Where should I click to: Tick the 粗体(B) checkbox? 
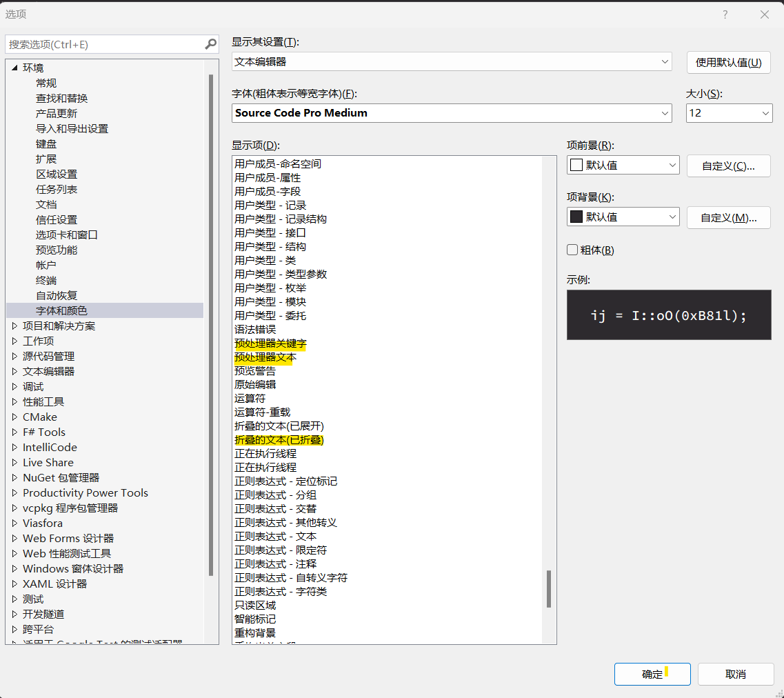click(572, 250)
